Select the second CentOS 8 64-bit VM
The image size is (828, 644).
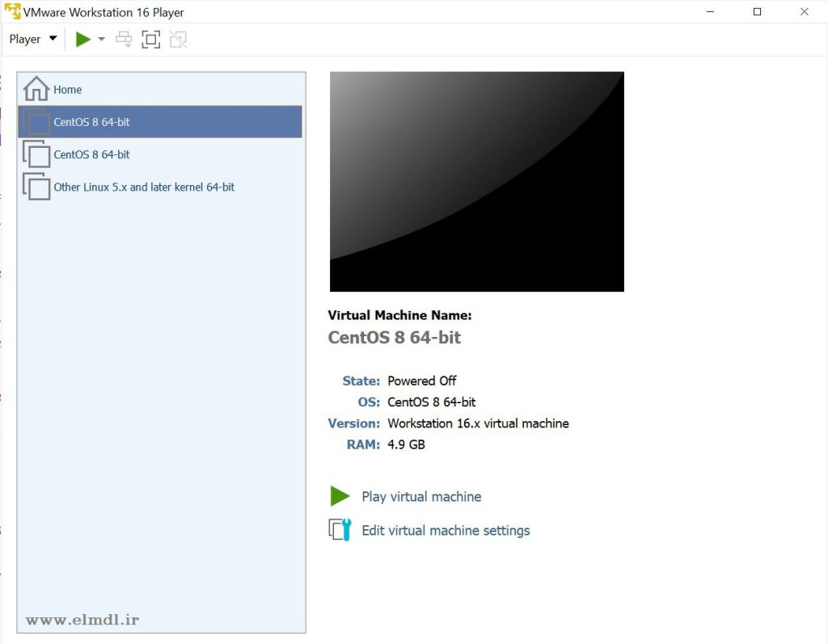pyautogui.click(x=91, y=154)
